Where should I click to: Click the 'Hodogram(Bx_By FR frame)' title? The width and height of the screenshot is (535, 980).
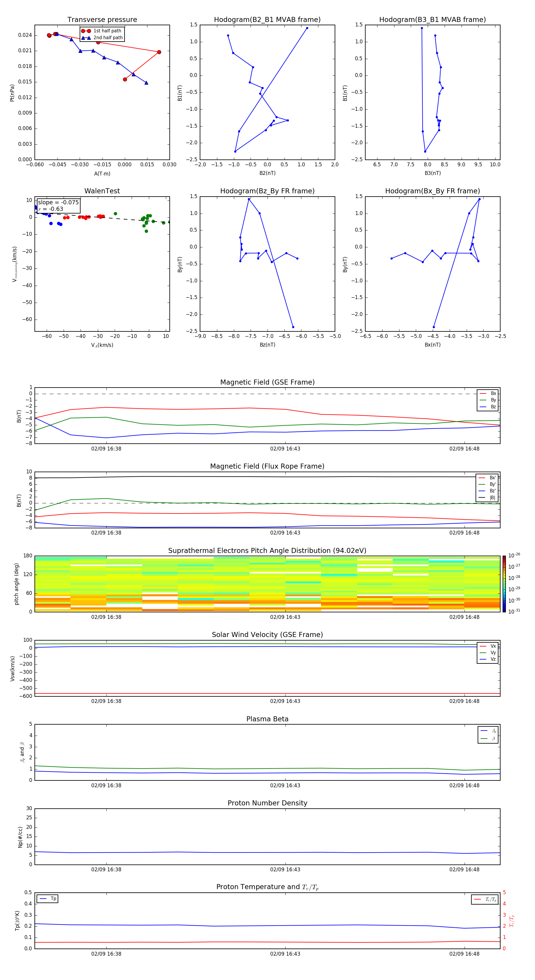(432, 191)
